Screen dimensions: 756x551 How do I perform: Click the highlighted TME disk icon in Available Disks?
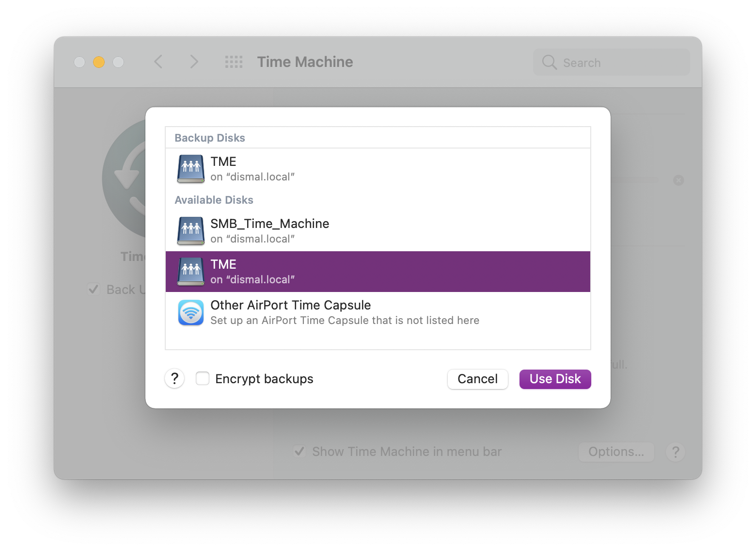click(x=191, y=272)
